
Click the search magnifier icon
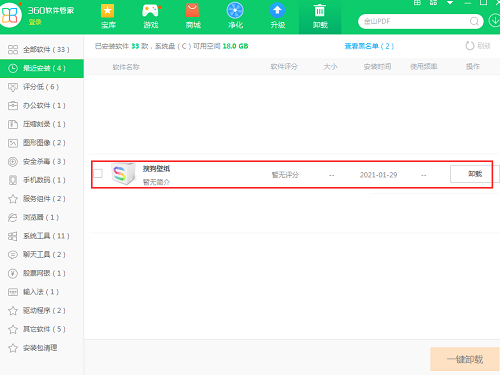coord(474,22)
